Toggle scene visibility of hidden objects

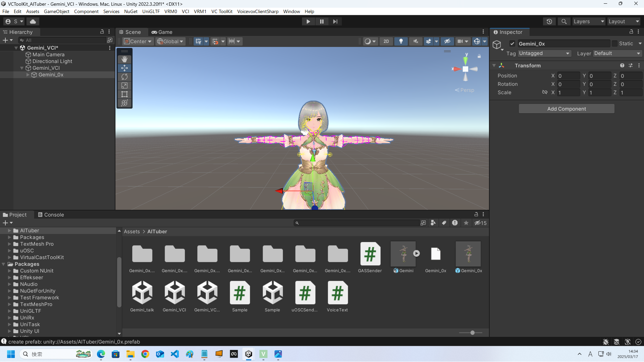[x=447, y=41]
